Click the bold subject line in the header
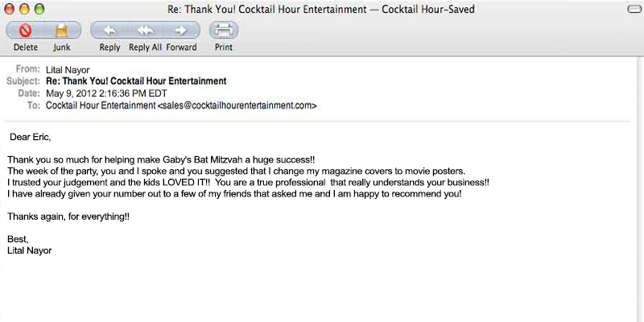Screen dimensions: 644x322 [x=136, y=81]
